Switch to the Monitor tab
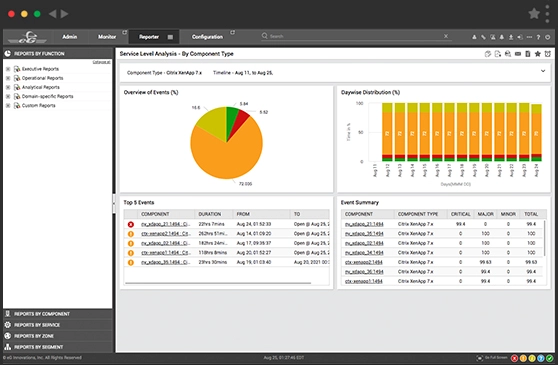 107,37
